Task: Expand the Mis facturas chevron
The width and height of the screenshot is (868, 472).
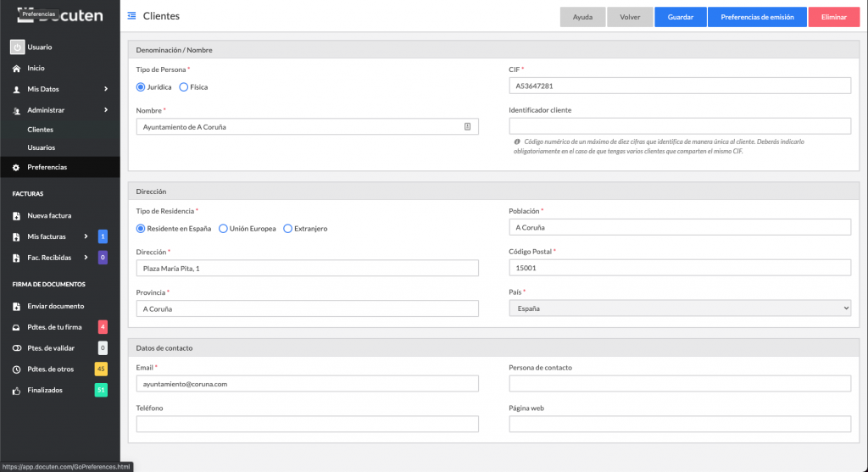Action: click(x=86, y=236)
